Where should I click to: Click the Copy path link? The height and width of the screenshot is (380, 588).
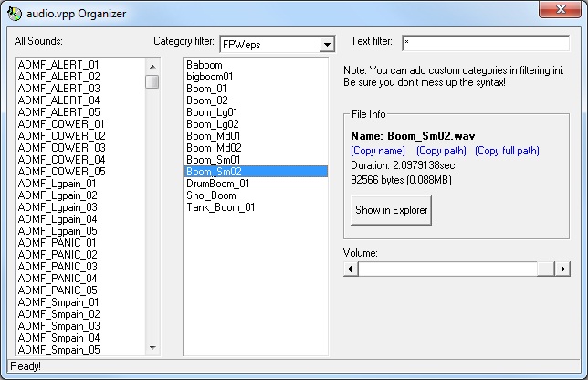440,150
